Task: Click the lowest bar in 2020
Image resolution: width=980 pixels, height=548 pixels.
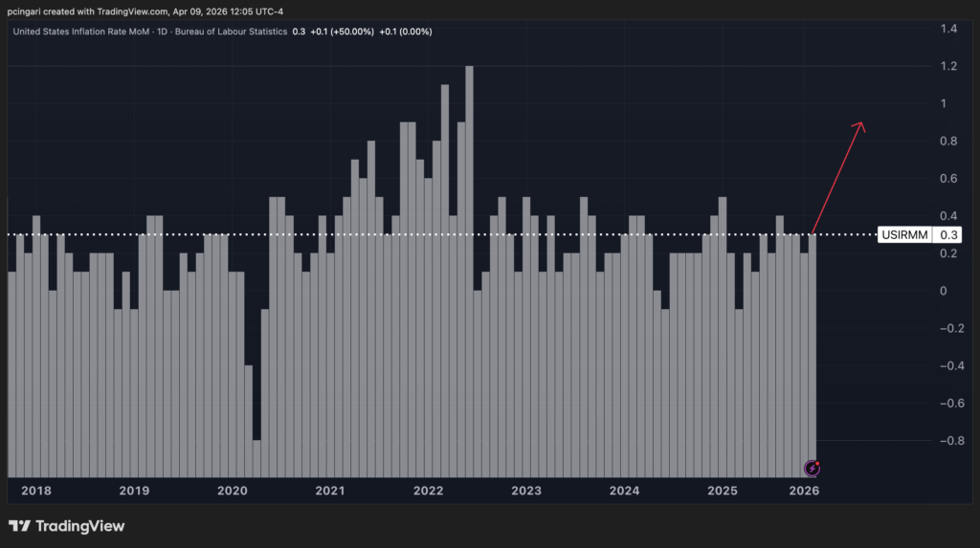Action: point(256,459)
